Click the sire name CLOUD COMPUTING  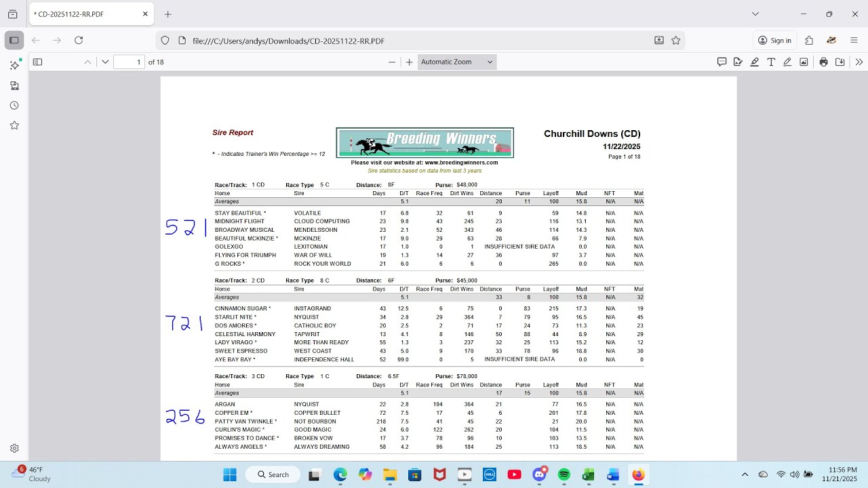pos(322,222)
